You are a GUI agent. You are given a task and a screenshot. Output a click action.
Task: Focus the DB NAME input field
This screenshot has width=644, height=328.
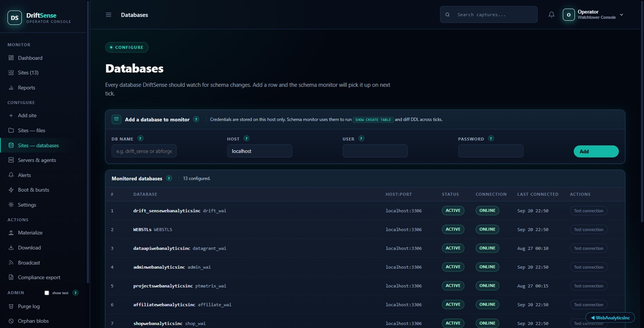pyautogui.click(x=144, y=151)
